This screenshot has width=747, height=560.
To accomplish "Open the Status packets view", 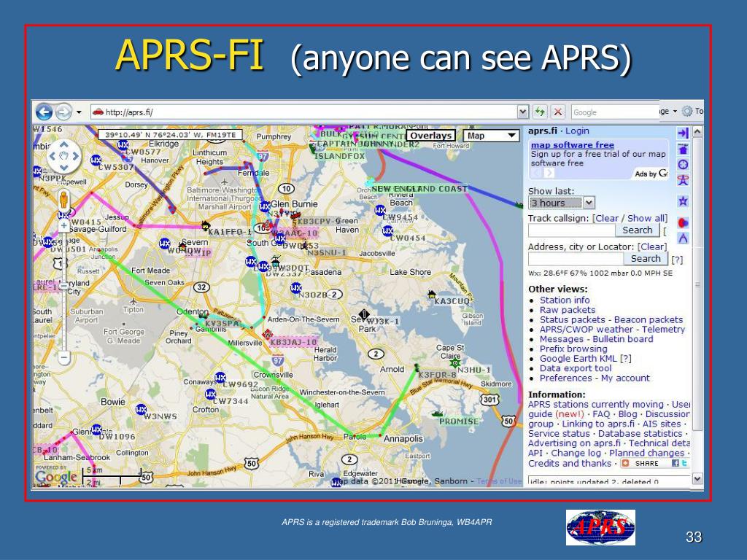I will tap(572, 319).
